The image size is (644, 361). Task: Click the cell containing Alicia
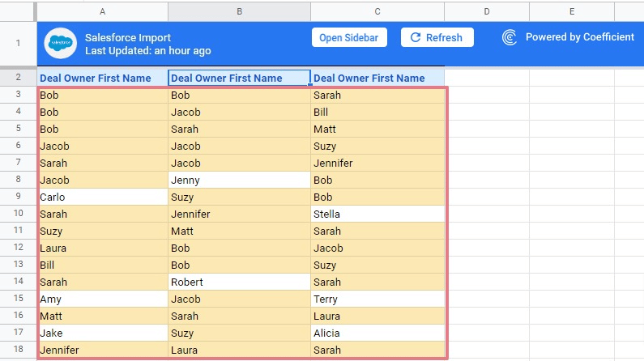(377, 333)
